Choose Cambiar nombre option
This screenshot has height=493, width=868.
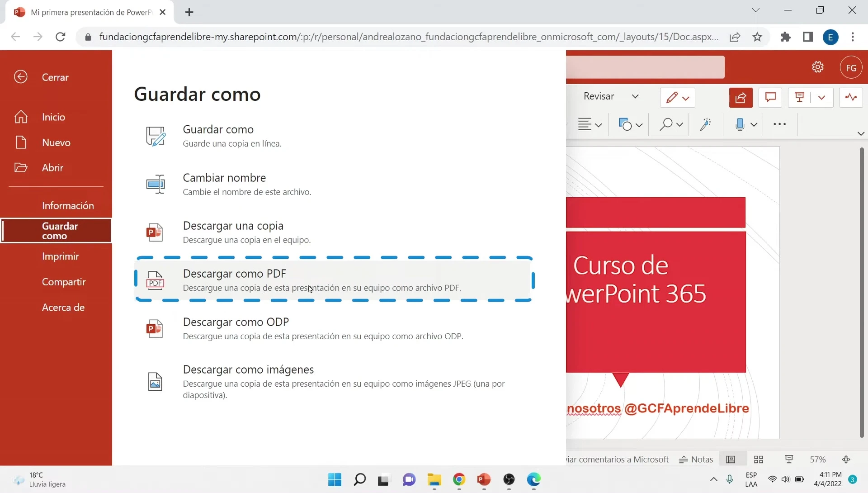tap(334, 184)
